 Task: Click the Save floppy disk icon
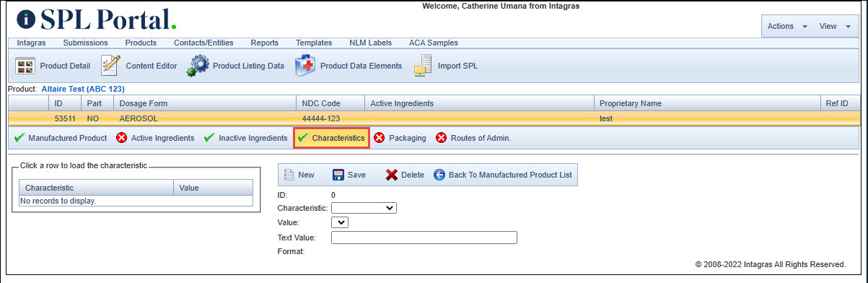tap(338, 175)
